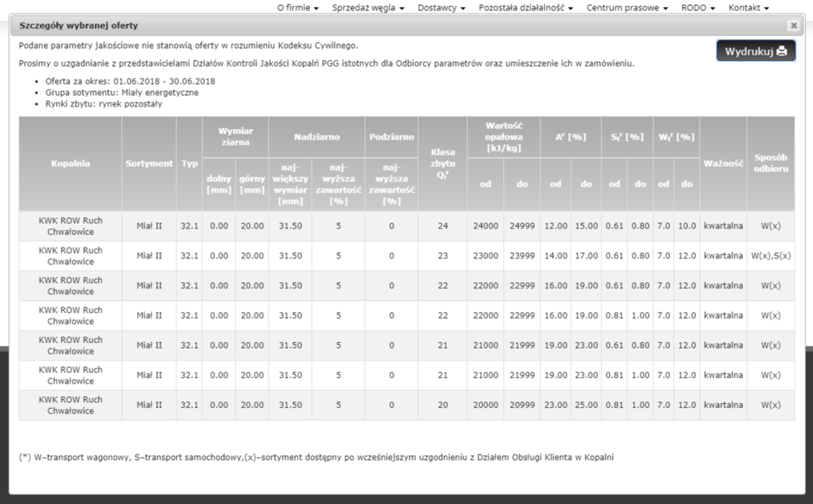This screenshot has width=813, height=504.
Task: Click the W(x),S(x) pickup method cell
Action: click(x=770, y=256)
